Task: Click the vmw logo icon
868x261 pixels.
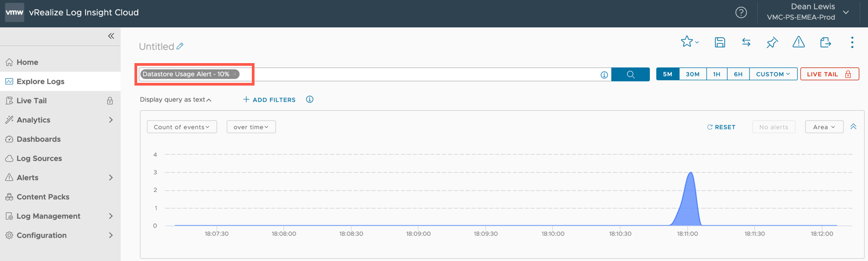Action: tap(14, 12)
